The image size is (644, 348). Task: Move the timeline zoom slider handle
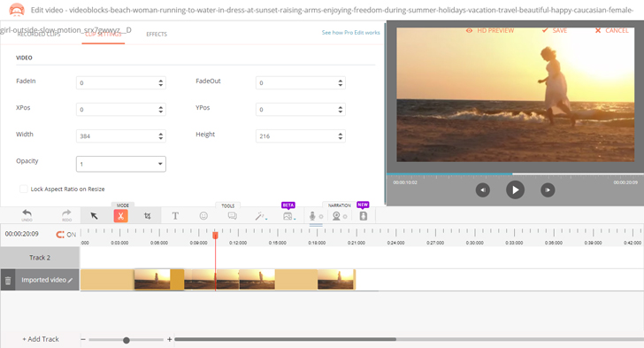126,340
